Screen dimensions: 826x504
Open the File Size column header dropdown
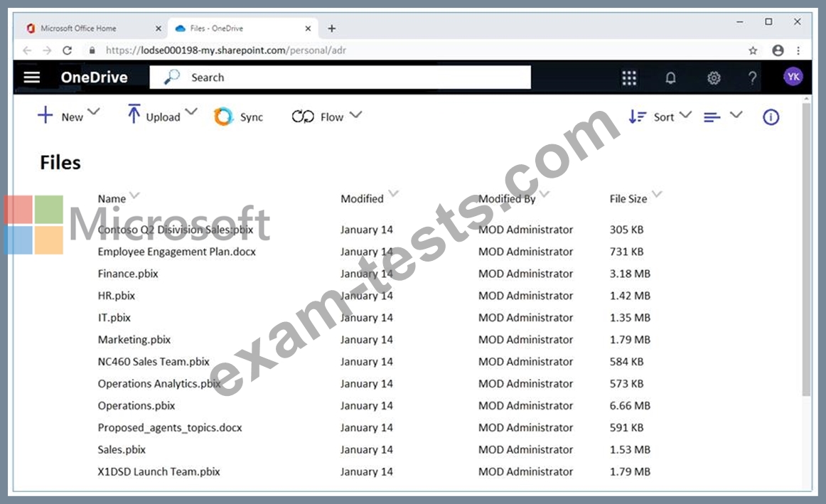[657, 194]
